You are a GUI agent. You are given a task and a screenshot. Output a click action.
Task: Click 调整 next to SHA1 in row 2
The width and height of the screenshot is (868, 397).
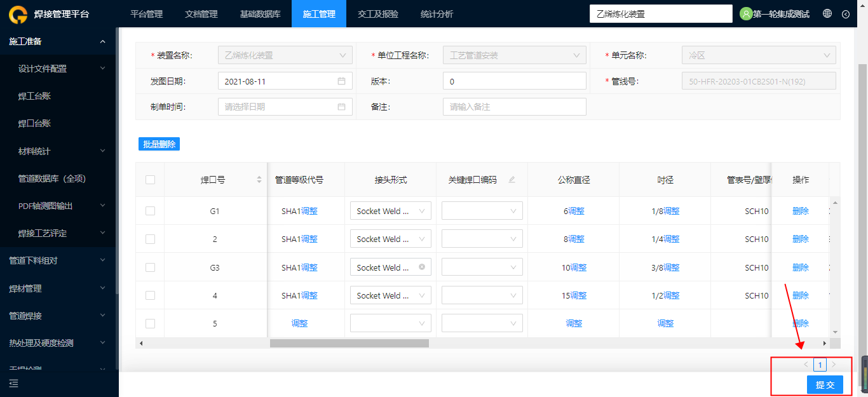[x=309, y=239]
